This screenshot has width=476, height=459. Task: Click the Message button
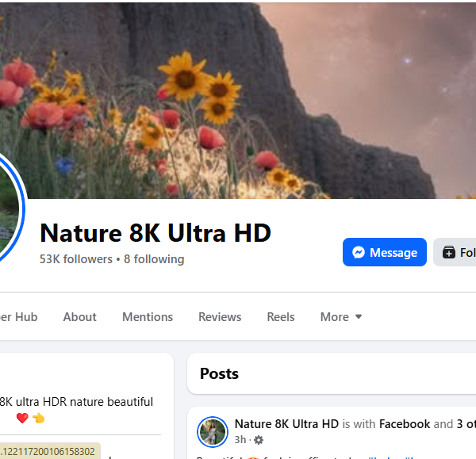[384, 252]
